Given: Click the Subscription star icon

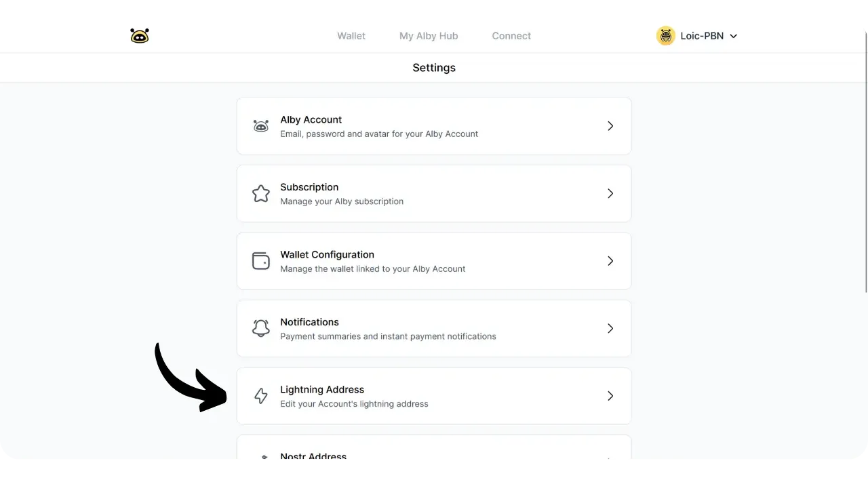Looking at the screenshot, I should coord(261,194).
